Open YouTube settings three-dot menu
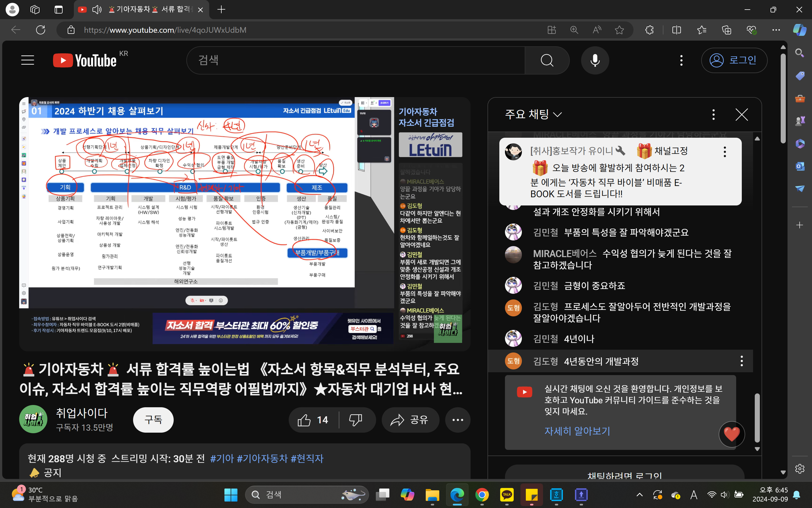812x508 pixels. [x=681, y=60]
